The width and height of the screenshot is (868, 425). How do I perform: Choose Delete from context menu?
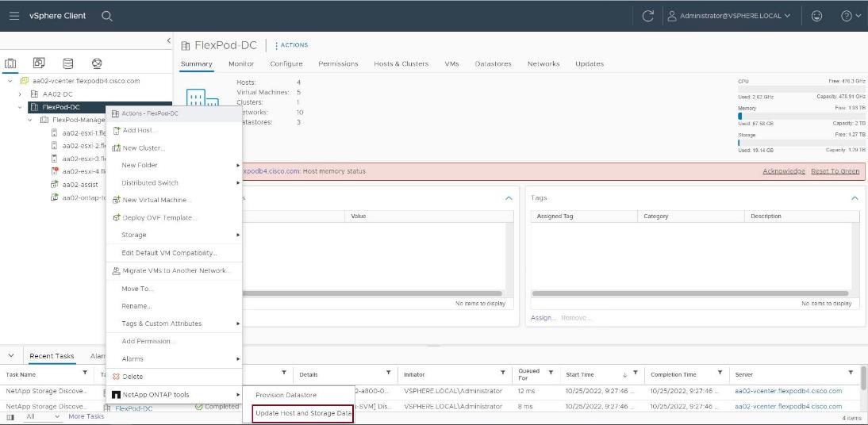(174, 377)
